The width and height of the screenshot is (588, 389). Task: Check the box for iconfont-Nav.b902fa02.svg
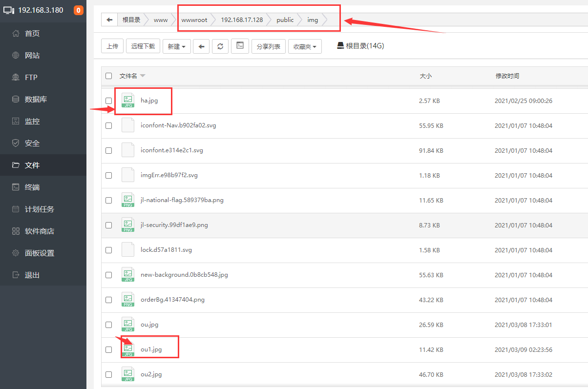click(108, 125)
